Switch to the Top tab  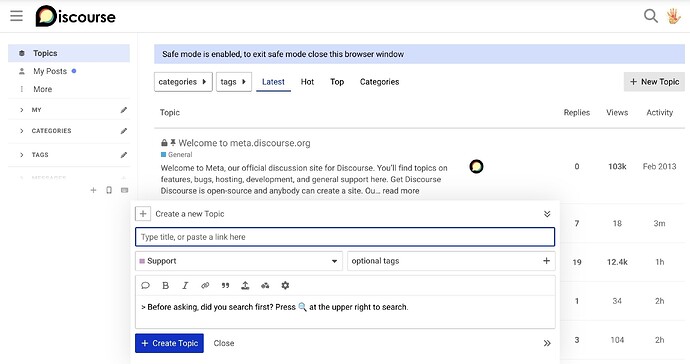coord(337,82)
